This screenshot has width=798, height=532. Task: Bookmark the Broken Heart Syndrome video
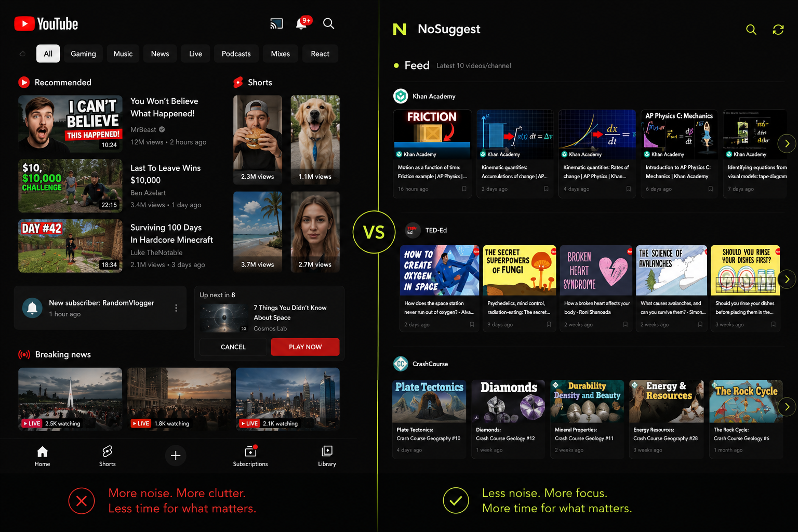click(626, 325)
